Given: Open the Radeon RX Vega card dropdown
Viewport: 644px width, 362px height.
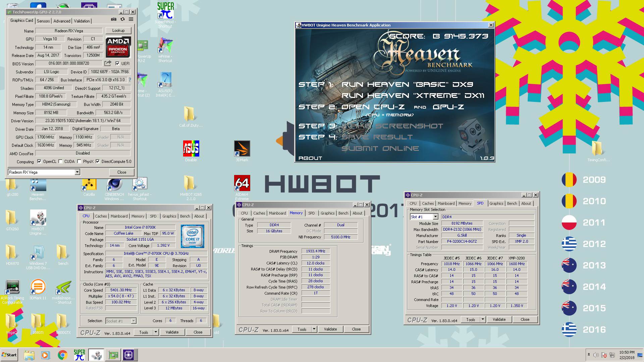Looking at the screenshot, I should [x=77, y=172].
